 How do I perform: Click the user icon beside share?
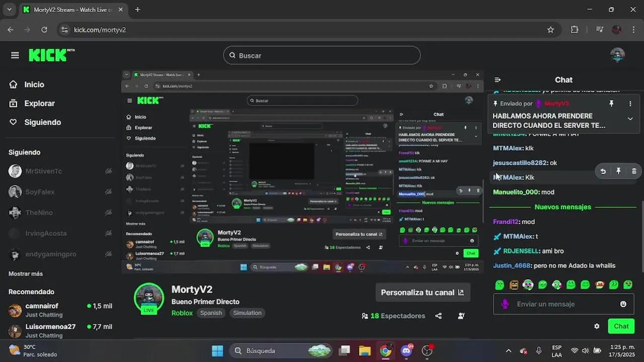click(x=461, y=316)
